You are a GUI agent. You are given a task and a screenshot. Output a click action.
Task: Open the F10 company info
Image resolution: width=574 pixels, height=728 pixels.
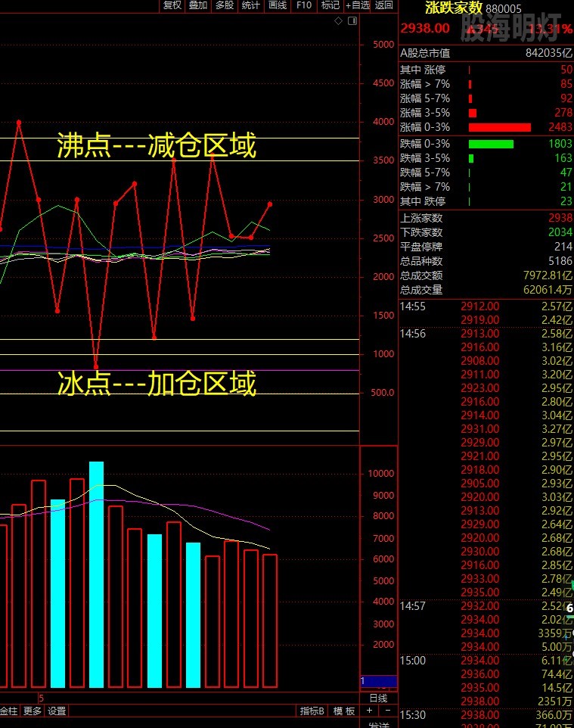click(303, 5)
